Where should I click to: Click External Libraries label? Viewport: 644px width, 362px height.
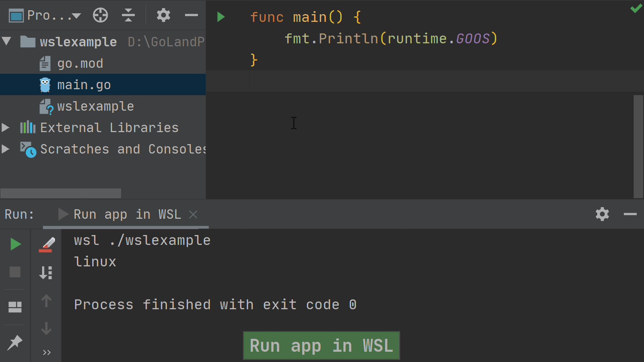coord(109,128)
